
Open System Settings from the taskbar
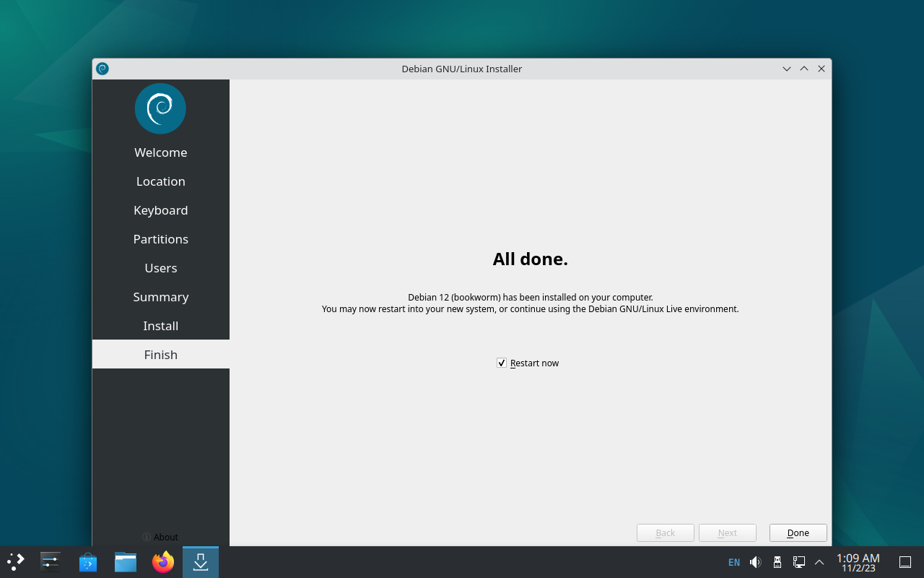(x=51, y=561)
